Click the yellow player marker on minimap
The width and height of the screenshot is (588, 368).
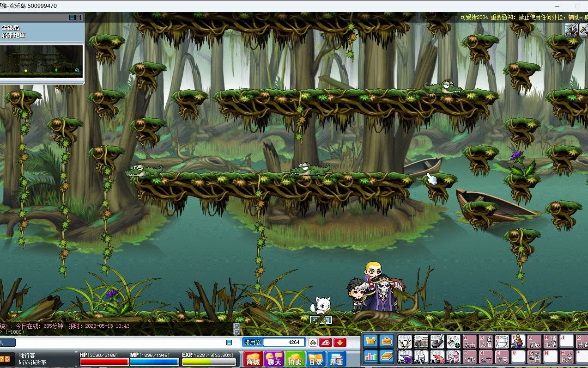(x=26, y=70)
